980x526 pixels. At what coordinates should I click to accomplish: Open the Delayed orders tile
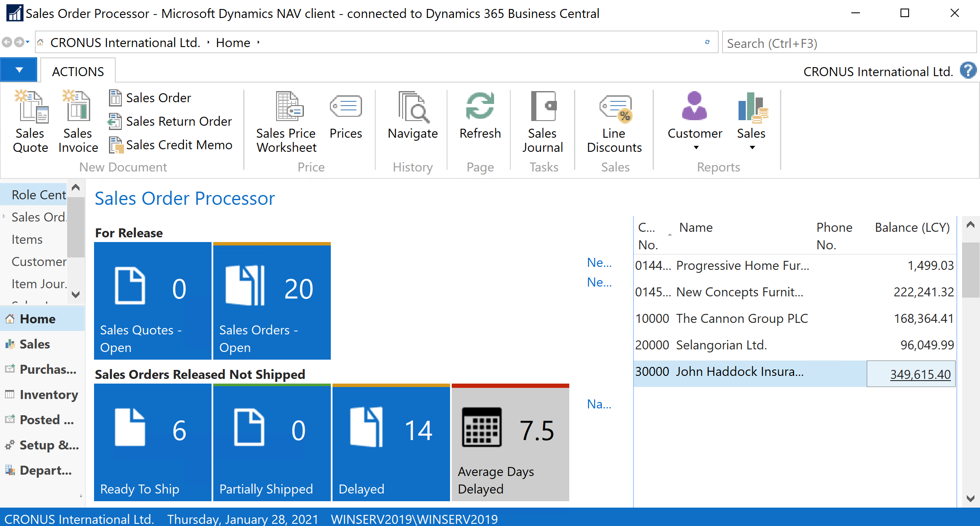point(391,443)
